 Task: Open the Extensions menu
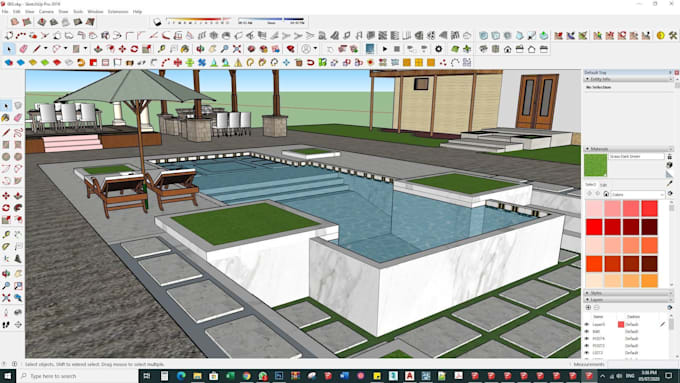[x=118, y=12]
